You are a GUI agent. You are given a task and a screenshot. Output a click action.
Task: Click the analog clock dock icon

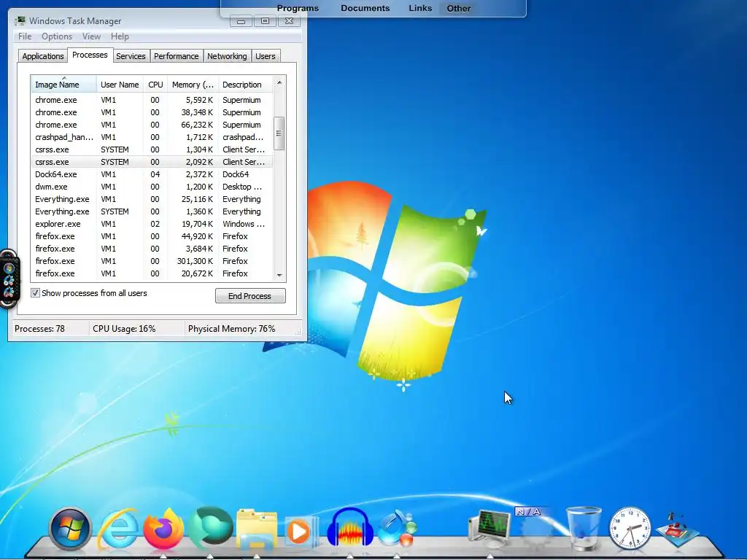tap(630, 528)
